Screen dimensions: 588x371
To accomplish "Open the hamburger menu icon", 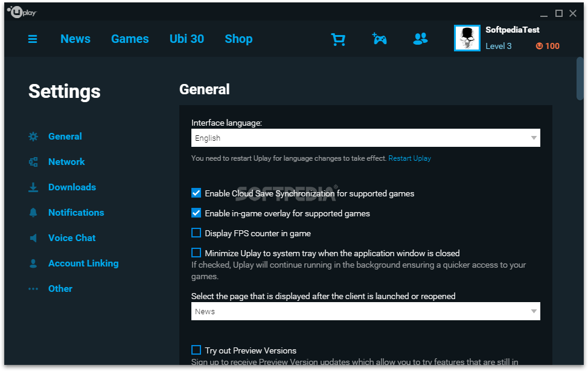I will click(33, 39).
